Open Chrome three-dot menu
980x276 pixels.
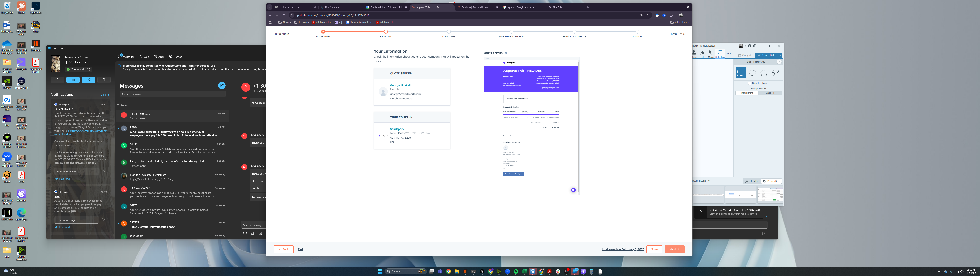[688, 15]
